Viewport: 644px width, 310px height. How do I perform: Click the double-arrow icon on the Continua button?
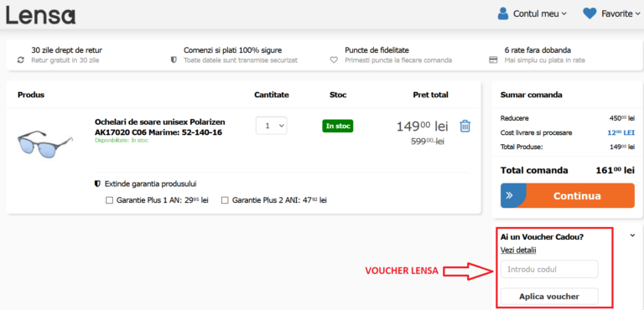[509, 195]
